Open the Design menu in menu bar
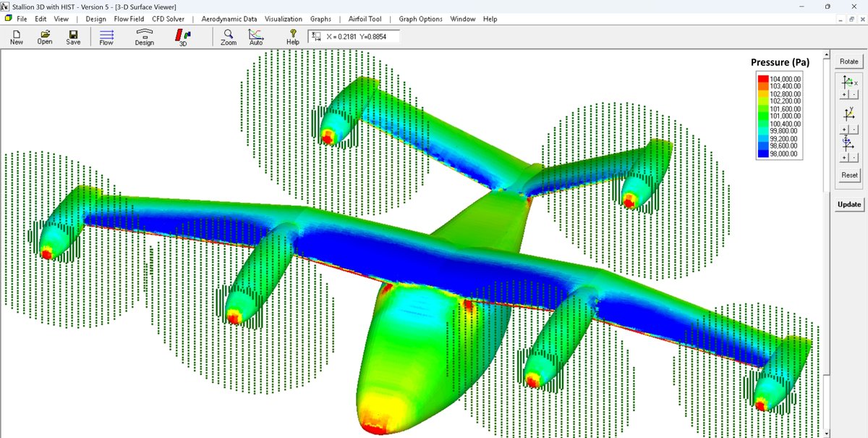 (x=95, y=19)
